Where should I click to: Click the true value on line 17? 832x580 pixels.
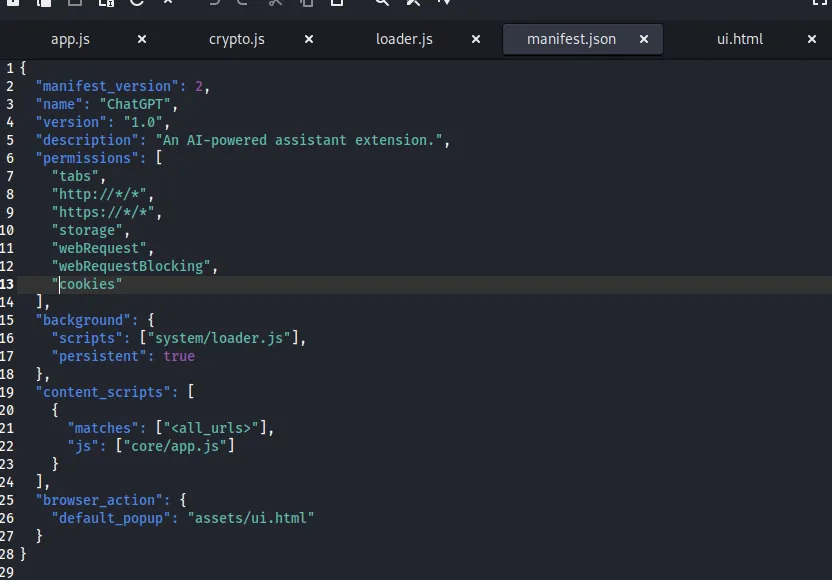(x=179, y=357)
